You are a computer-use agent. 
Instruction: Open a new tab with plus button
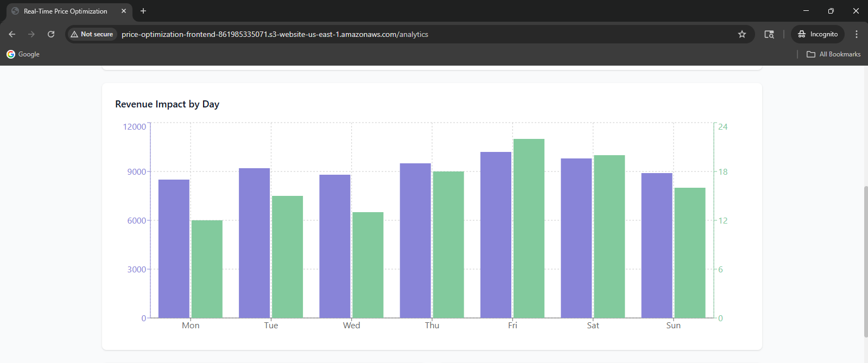pyautogui.click(x=143, y=11)
